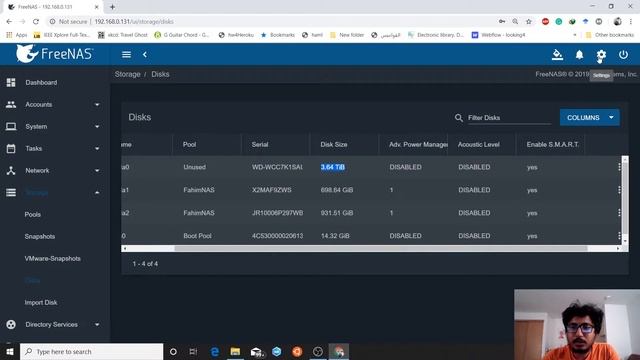Click the Directory Services icon

tap(11, 324)
